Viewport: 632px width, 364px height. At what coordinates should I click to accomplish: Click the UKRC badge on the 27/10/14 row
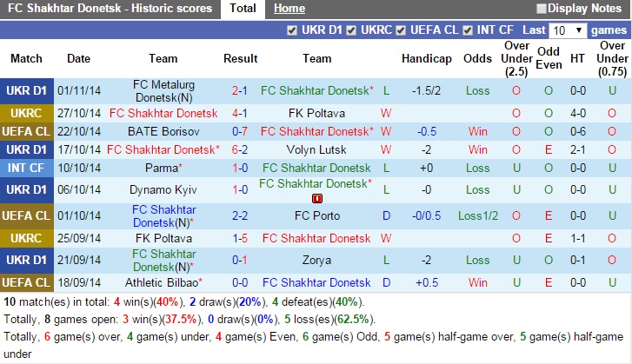(x=26, y=113)
